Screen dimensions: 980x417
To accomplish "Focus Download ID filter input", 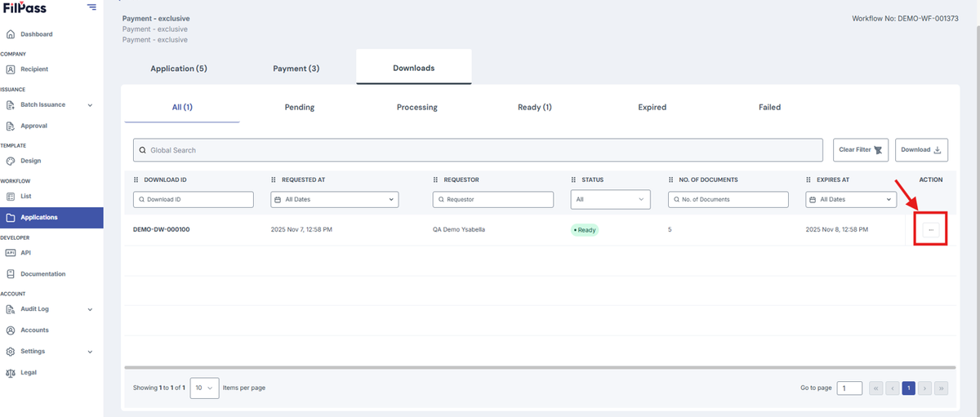I will [x=194, y=199].
